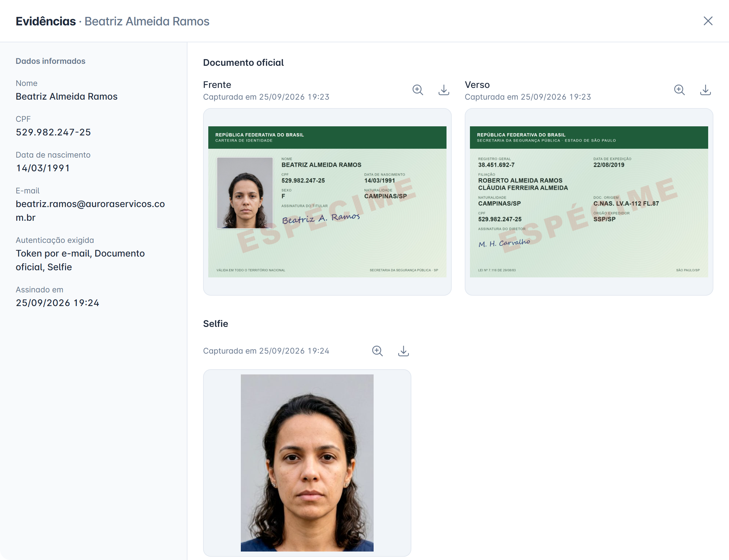Screen dimensions: 729x560
Task: Select the CPF value 529.982.247-25 in sidebar
Action: tap(53, 132)
